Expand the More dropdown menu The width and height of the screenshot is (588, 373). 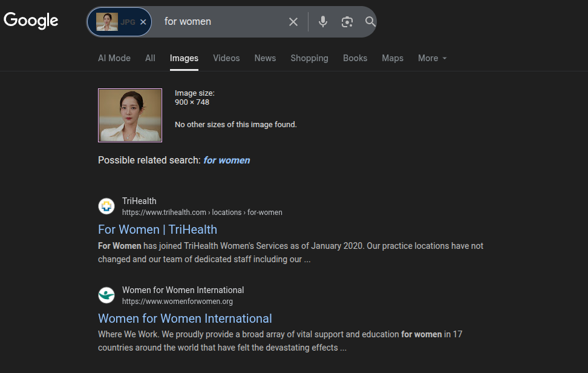(433, 58)
